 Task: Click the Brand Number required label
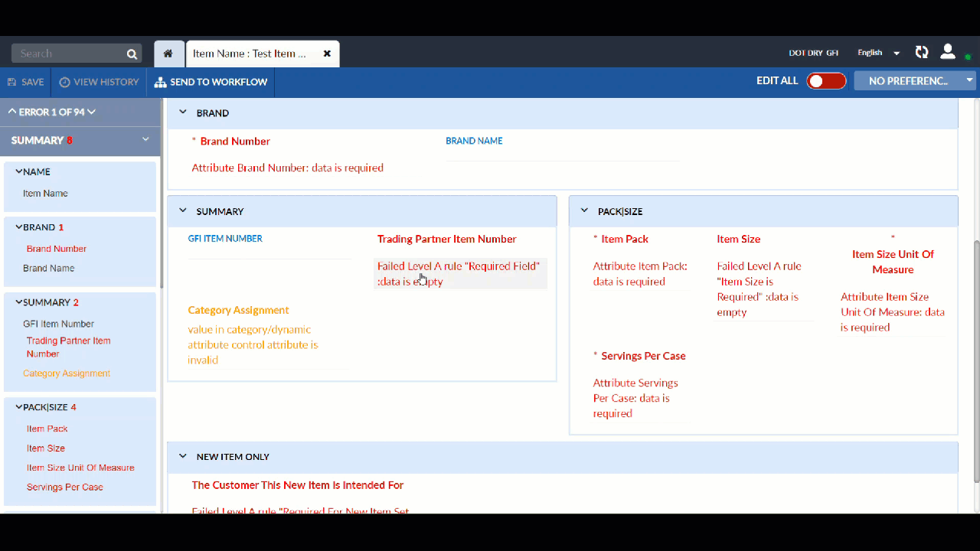235,141
